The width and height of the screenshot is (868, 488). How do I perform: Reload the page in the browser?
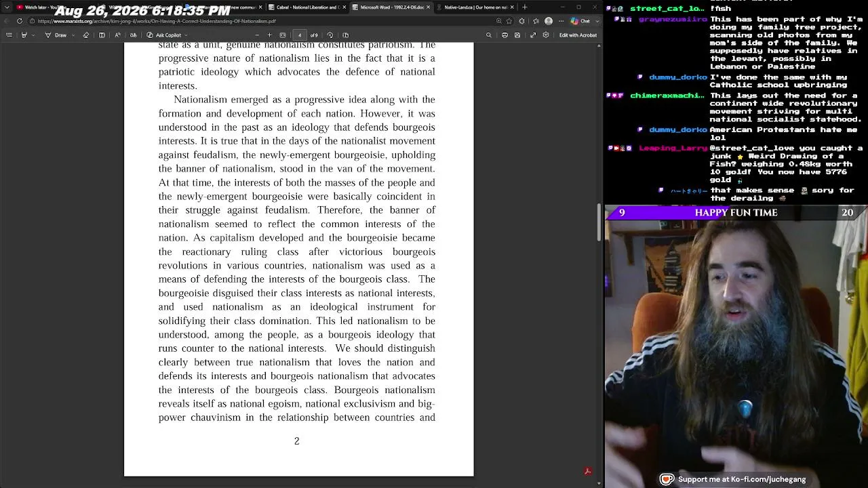tap(20, 21)
